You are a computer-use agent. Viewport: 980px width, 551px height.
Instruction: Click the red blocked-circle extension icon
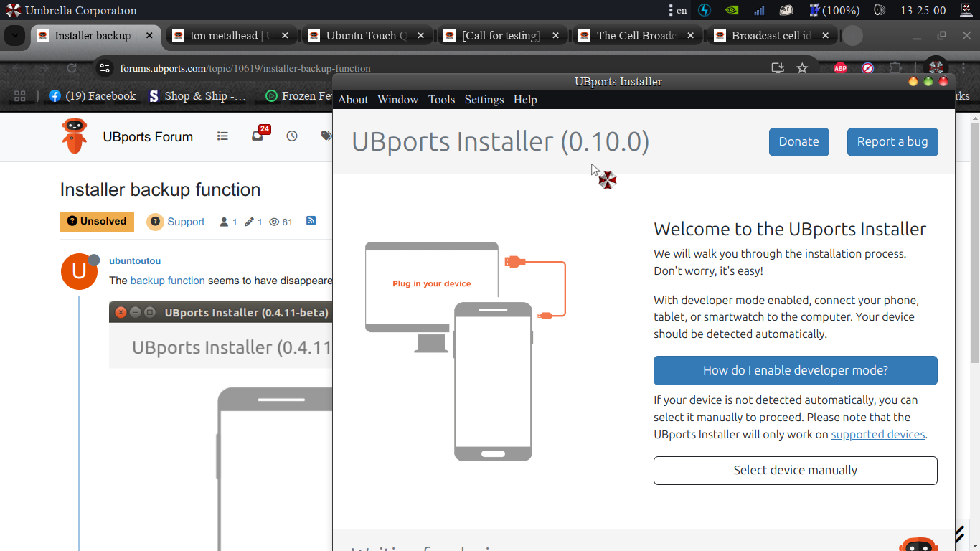coord(867,69)
